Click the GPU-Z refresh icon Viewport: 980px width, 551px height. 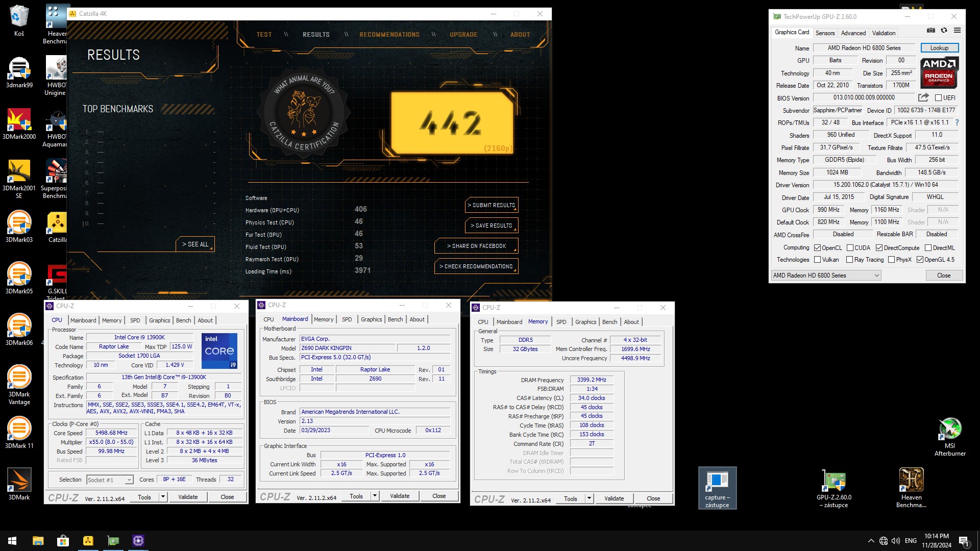pyautogui.click(x=944, y=31)
